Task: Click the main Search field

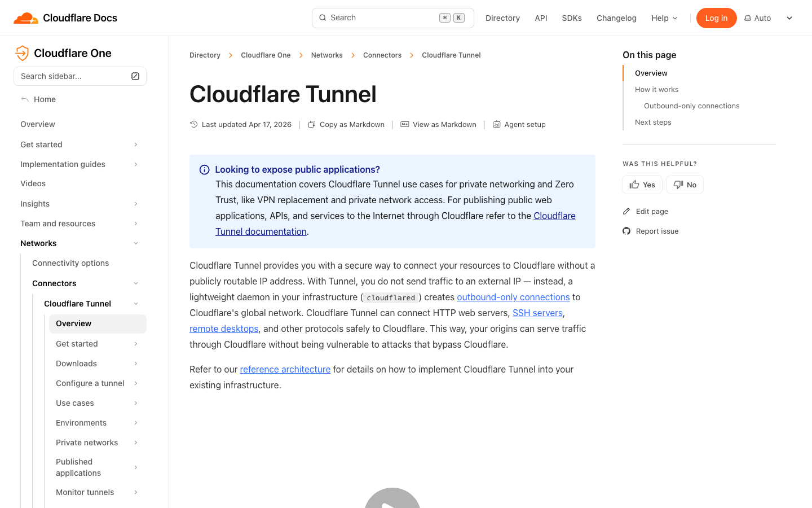Action: pyautogui.click(x=392, y=18)
